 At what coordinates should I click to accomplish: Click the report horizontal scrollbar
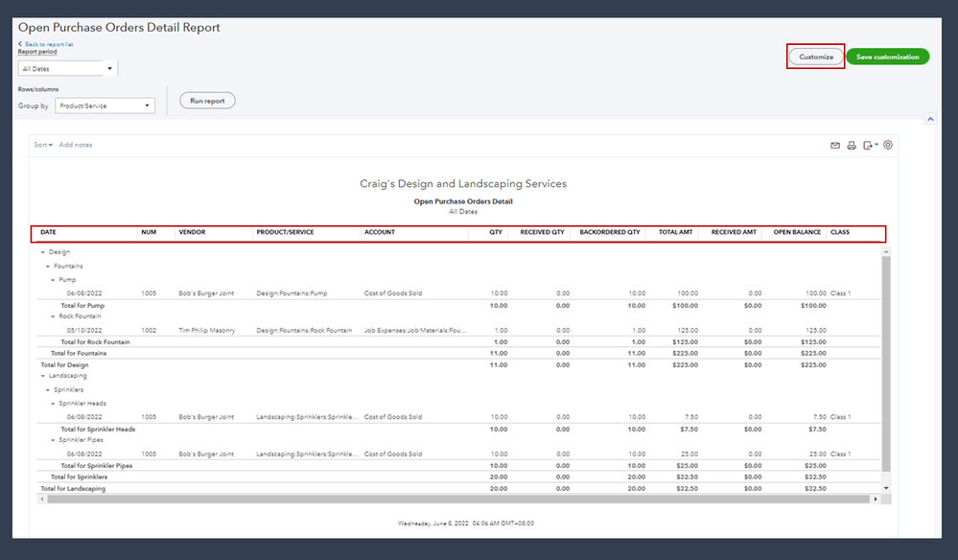tap(458, 499)
